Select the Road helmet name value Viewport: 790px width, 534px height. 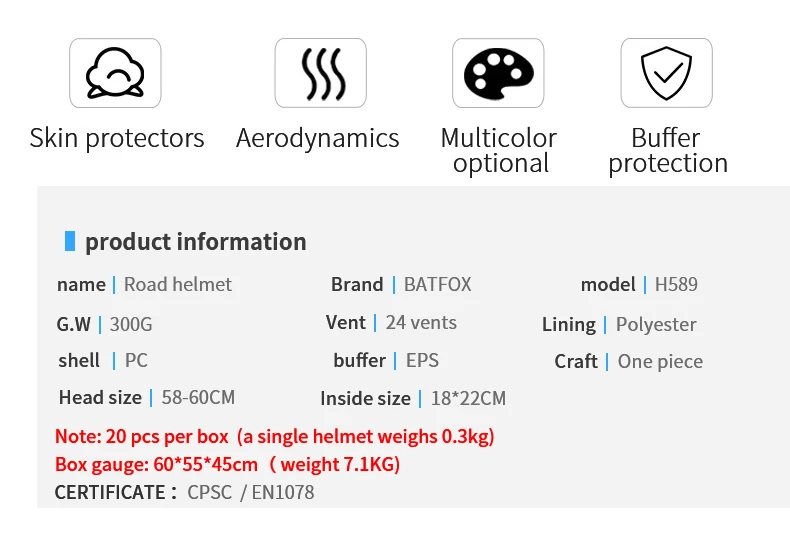point(177,284)
